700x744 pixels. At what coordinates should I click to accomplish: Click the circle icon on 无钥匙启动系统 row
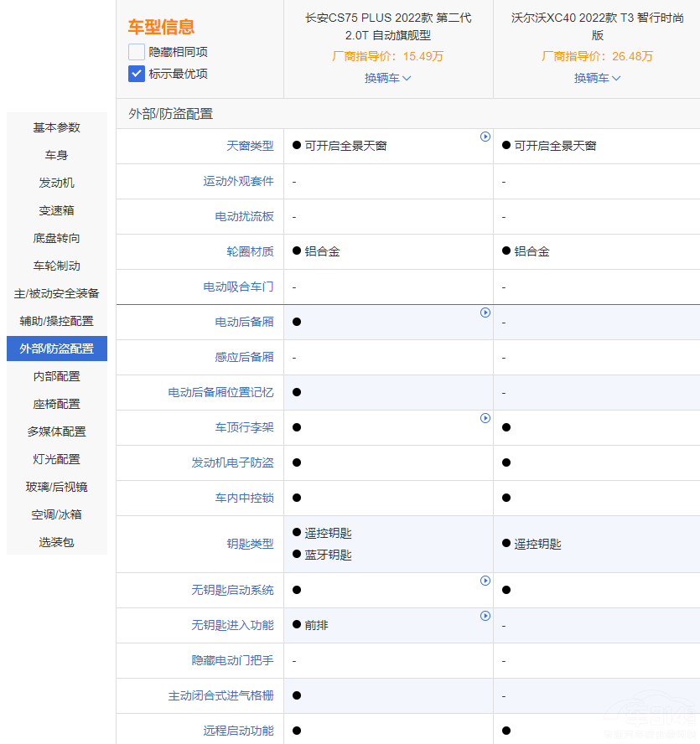tap(485, 581)
